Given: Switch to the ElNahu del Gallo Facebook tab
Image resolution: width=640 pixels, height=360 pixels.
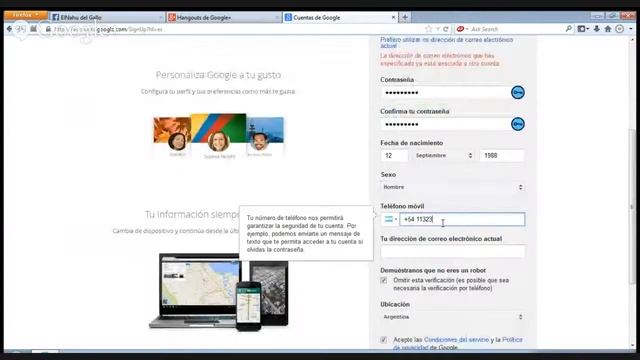Looking at the screenshot, I should [107, 17].
